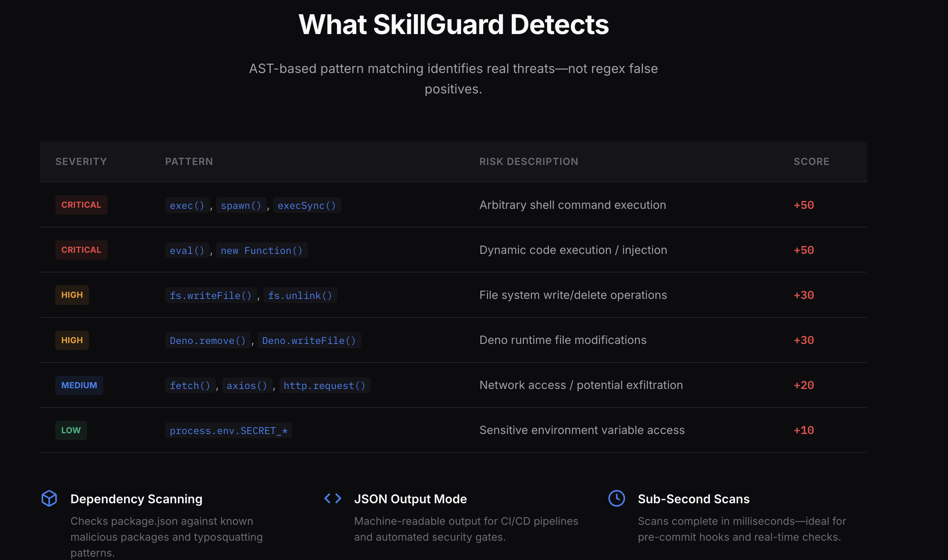Click the fs.writeFile() pattern chip
This screenshot has width=948, height=560.
(210, 295)
